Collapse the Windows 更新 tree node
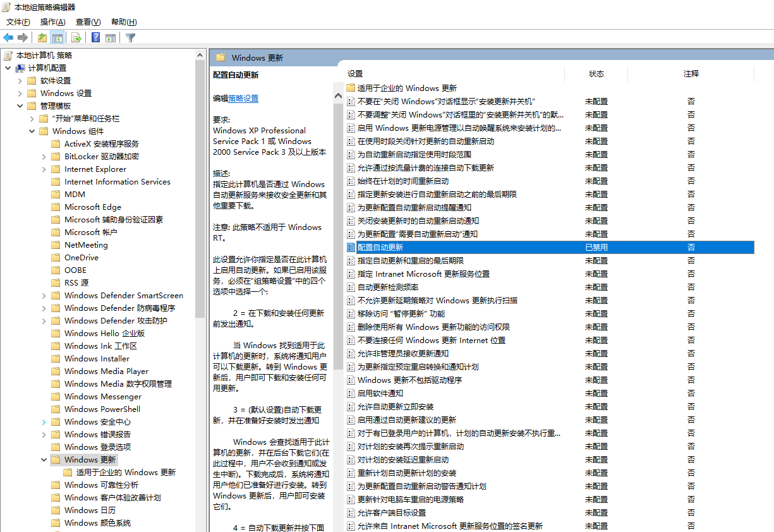This screenshot has width=774, height=532. tap(44, 459)
